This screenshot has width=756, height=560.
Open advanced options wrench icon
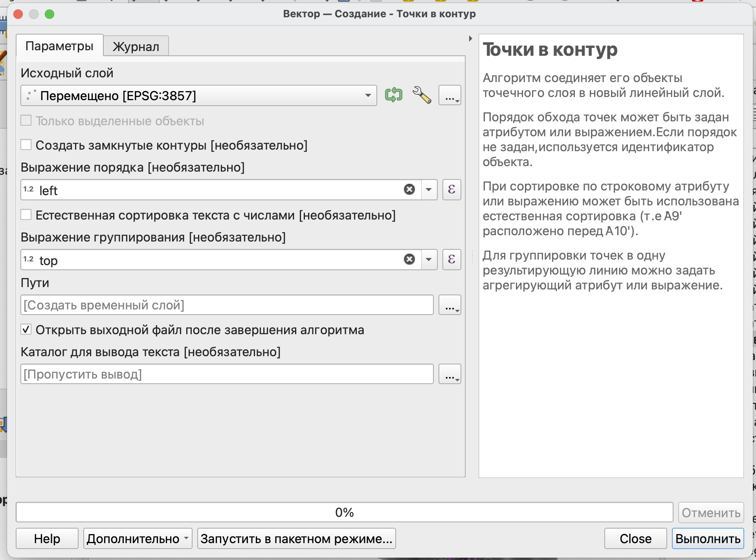[x=422, y=95]
